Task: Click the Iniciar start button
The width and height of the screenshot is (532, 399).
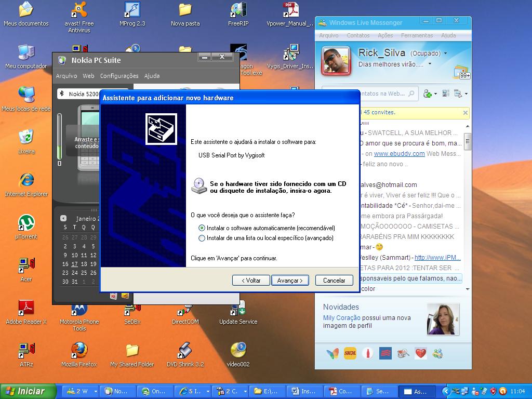Action: 28,392
